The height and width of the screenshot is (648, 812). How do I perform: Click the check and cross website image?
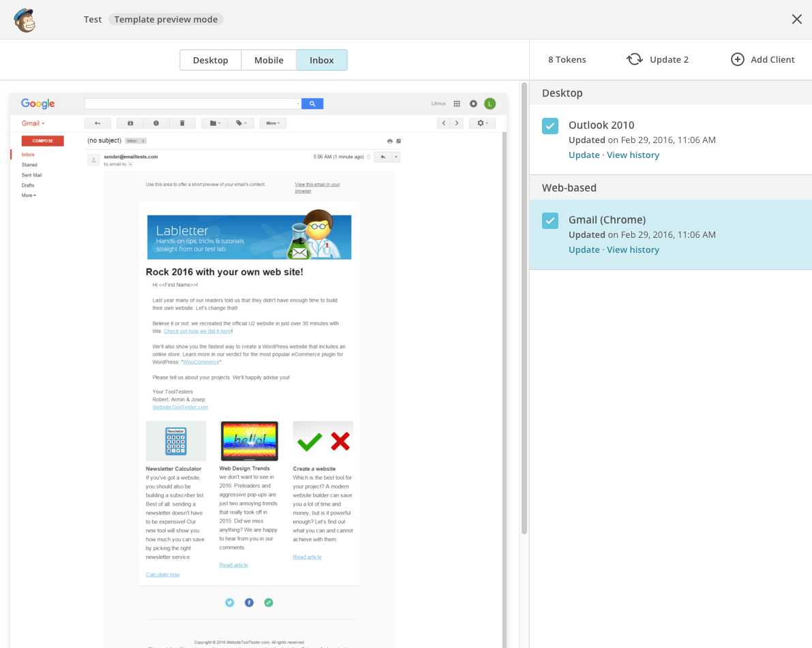pos(322,441)
